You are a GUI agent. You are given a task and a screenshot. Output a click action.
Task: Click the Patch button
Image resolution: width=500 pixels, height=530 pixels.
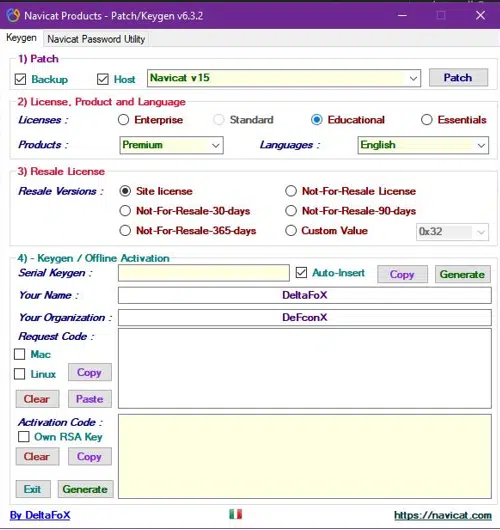458,78
